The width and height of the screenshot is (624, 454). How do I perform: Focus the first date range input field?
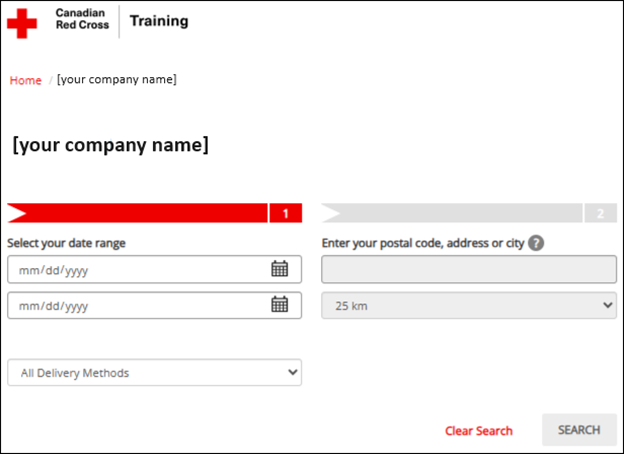pyautogui.click(x=154, y=269)
